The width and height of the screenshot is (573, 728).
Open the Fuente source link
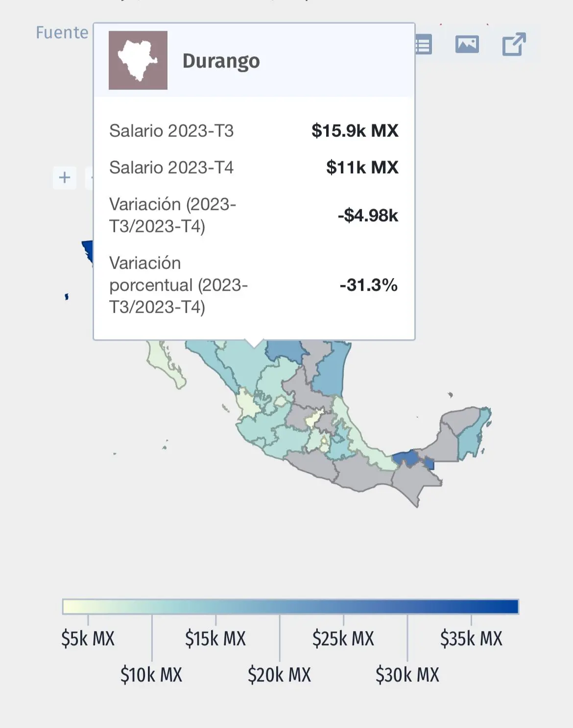point(62,32)
